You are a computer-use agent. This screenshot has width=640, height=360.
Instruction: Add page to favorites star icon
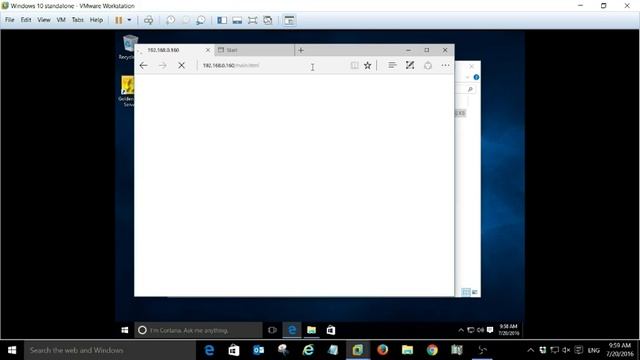368,65
